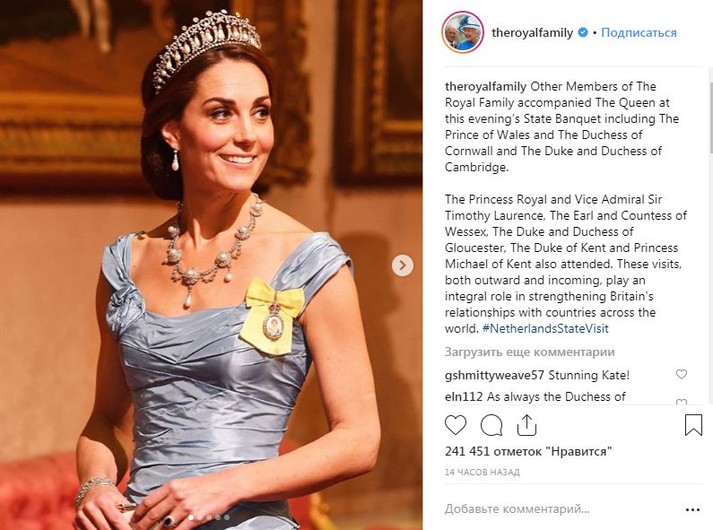Like the post with the heart icon
713x530 pixels.
coord(455,425)
